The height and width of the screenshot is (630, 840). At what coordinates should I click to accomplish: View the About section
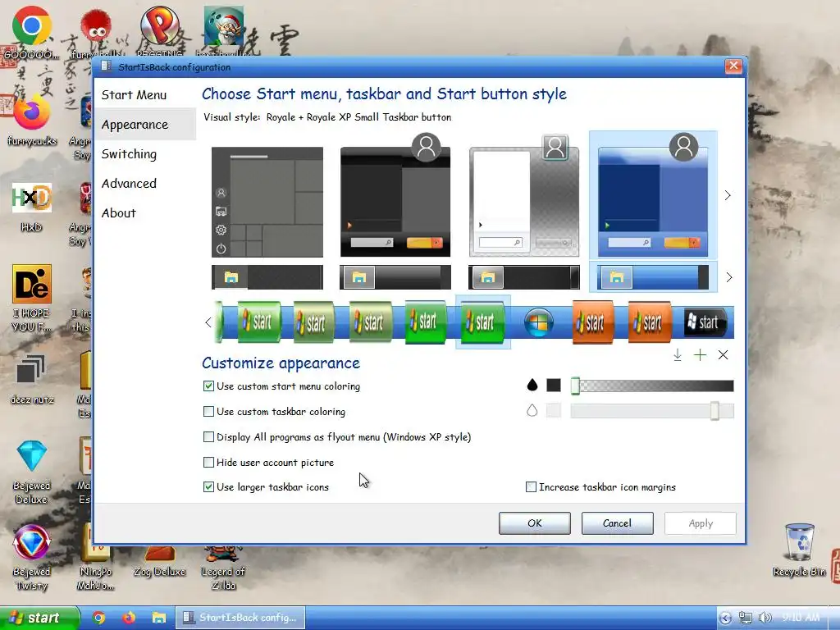118,212
